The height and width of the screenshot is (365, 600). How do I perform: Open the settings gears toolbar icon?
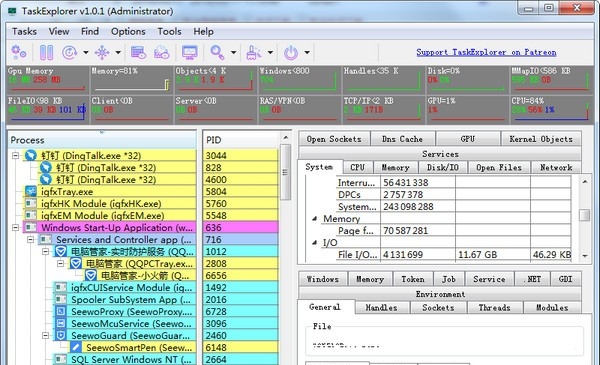18,52
